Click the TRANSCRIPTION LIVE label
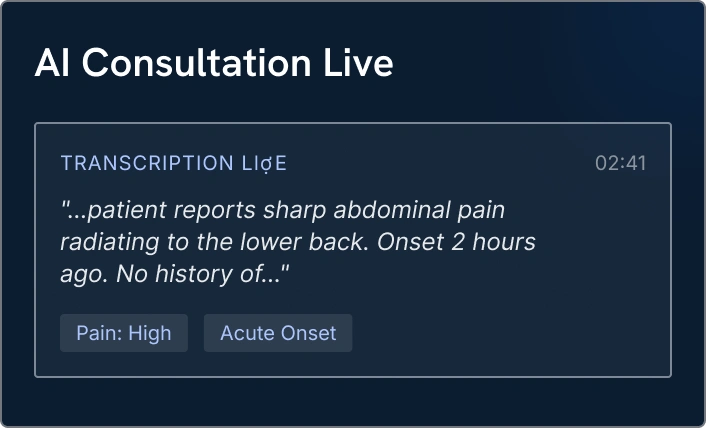The width and height of the screenshot is (706, 428). tap(173, 163)
